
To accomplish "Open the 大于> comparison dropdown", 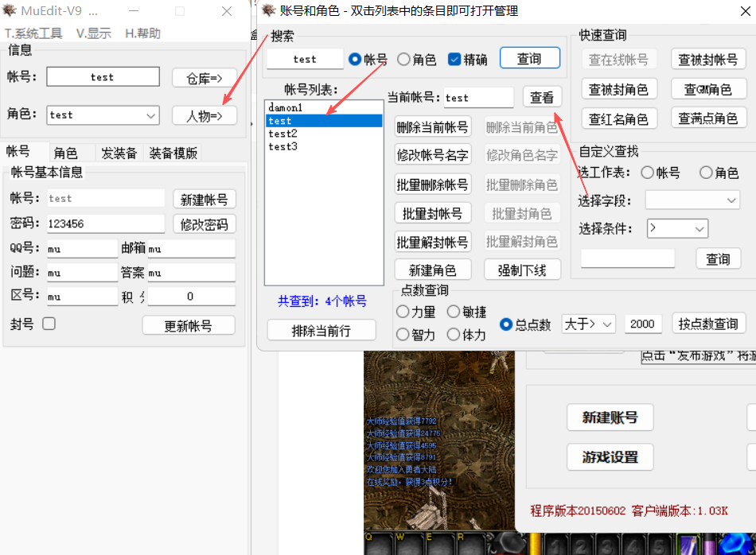I will point(588,324).
